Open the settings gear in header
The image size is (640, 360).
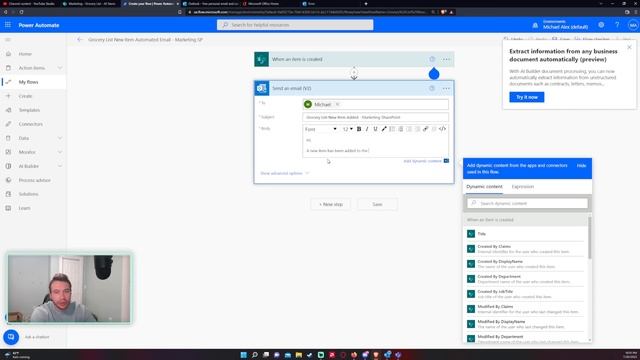[x=601, y=25]
